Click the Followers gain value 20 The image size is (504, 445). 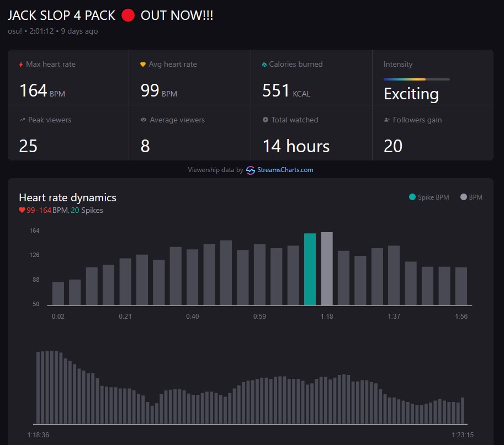393,147
